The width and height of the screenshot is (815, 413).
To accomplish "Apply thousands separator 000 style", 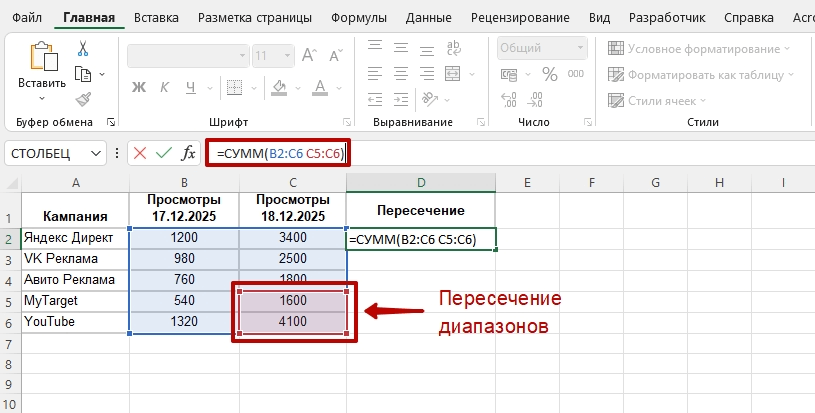I will coord(576,74).
